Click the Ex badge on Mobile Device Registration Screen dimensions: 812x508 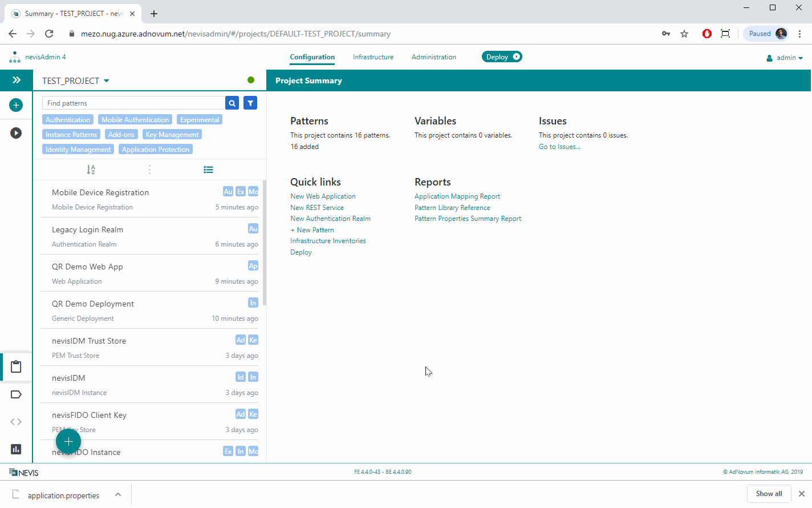point(241,192)
